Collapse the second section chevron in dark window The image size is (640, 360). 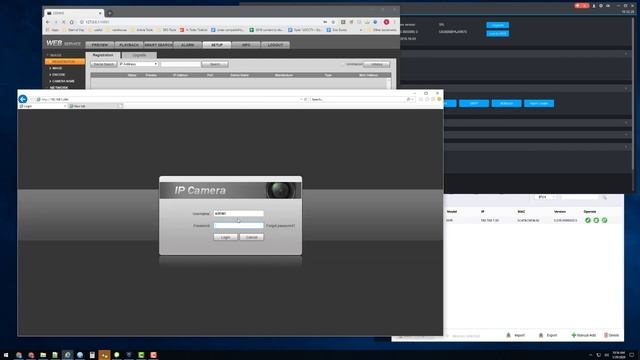pos(626,88)
